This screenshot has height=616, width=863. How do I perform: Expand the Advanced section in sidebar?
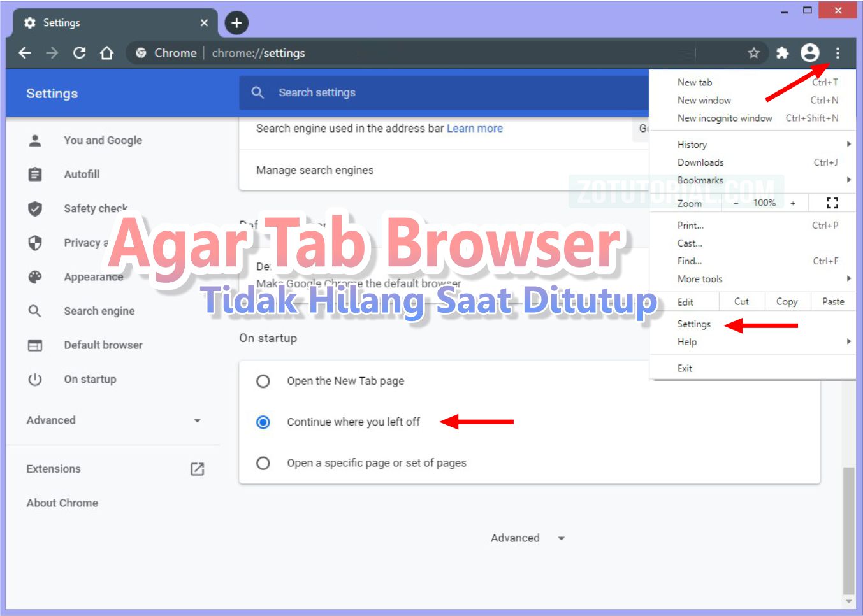click(x=197, y=420)
